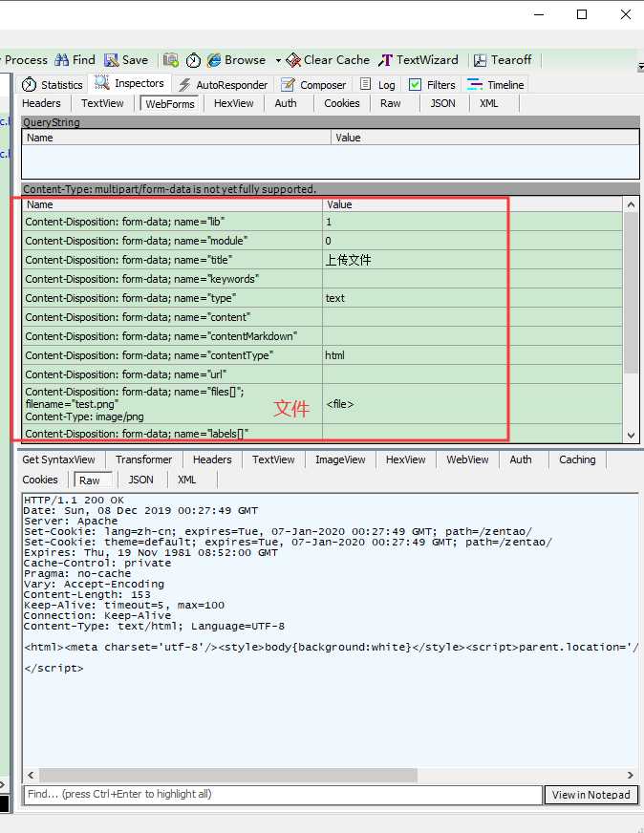Click the QueryString Name column header
The width and height of the screenshot is (644, 833).
pos(177,138)
